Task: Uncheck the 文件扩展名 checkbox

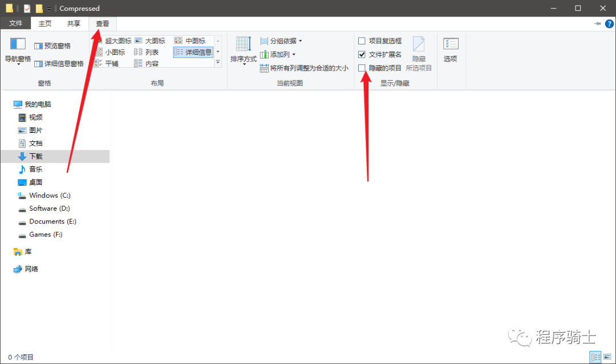Action: (362, 55)
